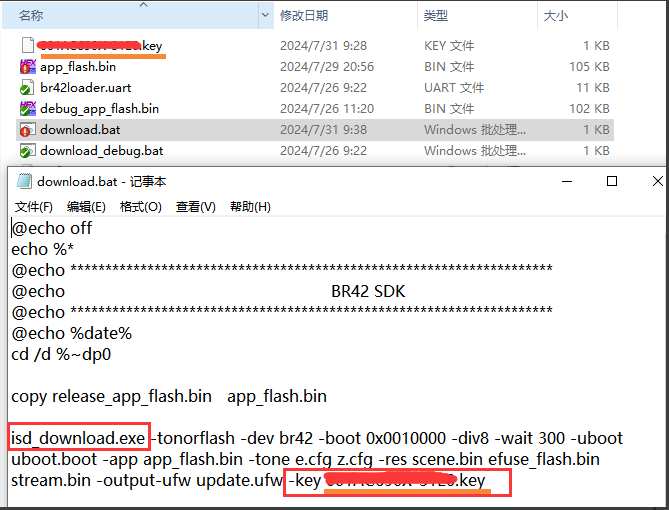Click the Notepad icon in title bar
Image resolution: width=669 pixels, height=510 pixels.
[24, 181]
